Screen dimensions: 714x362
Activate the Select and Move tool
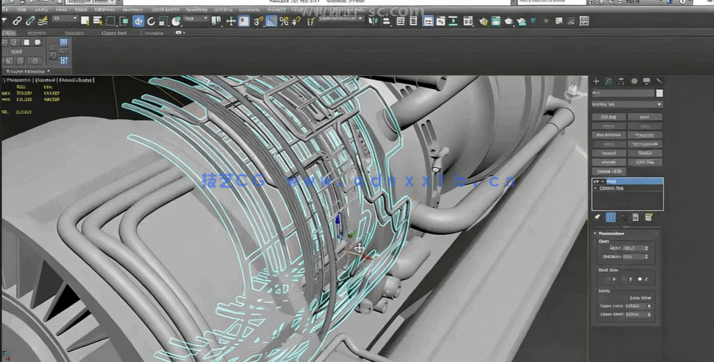tap(138, 21)
